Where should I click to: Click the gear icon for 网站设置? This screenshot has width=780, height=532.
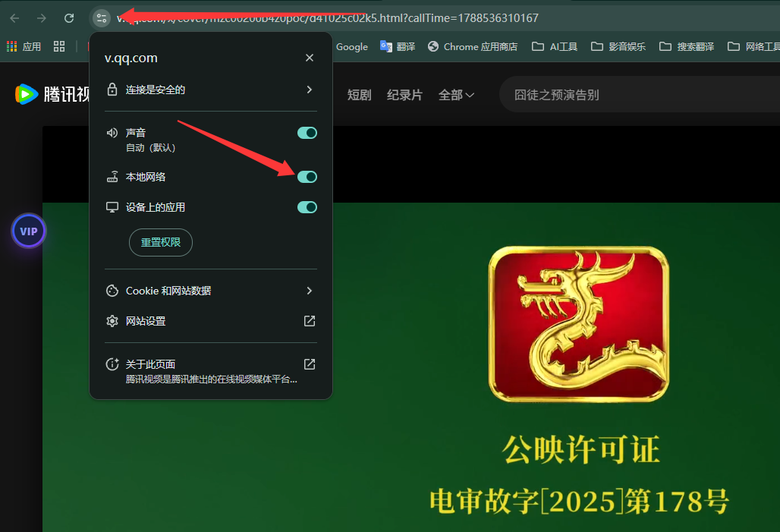pyautogui.click(x=112, y=321)
